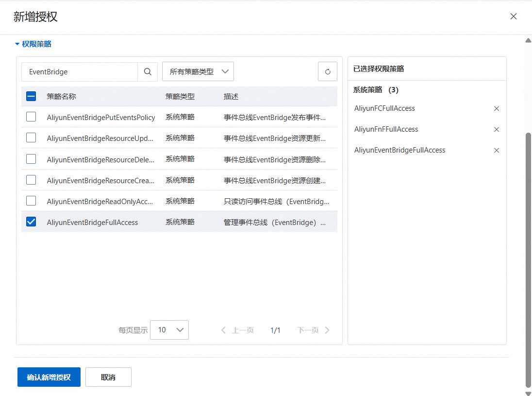Refresh the policy list
Viewport: 532px width, 396px height.
click(328, 71)
